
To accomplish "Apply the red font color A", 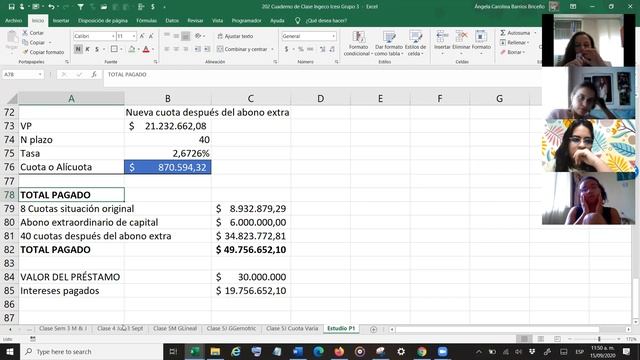I will click(146, 49).
